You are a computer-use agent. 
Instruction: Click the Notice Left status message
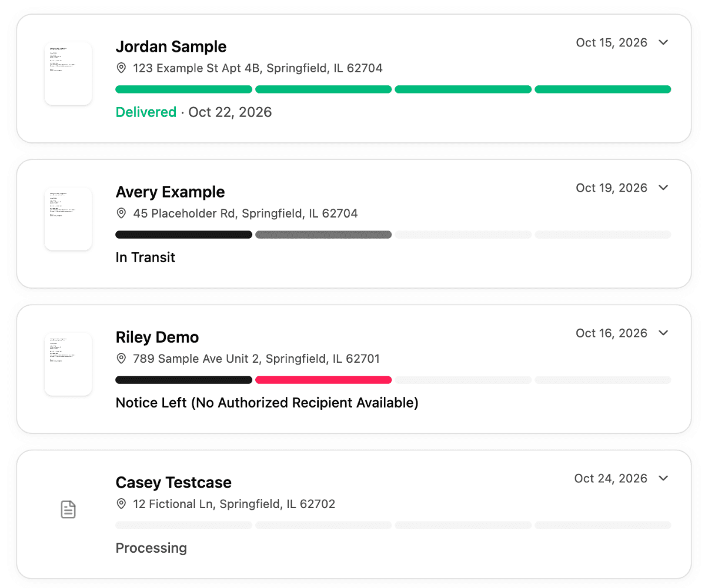(267, 403)
